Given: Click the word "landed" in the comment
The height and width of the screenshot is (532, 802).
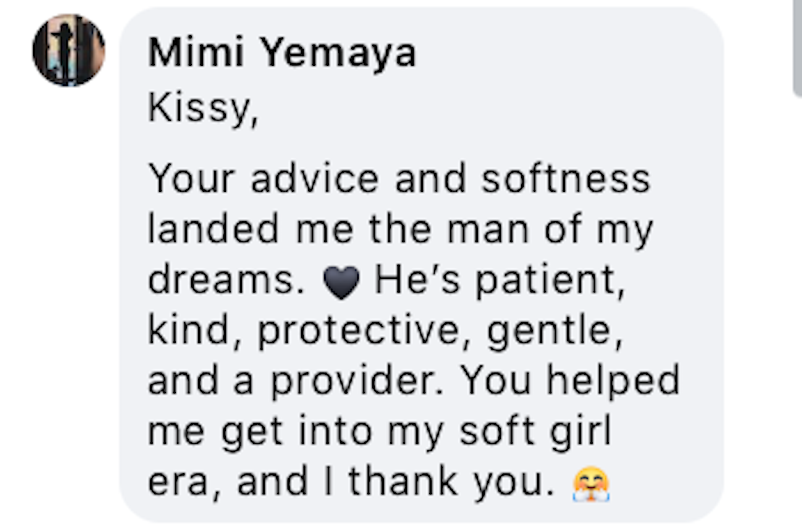Looking at the screenshot, I should (x=213, y=229).
